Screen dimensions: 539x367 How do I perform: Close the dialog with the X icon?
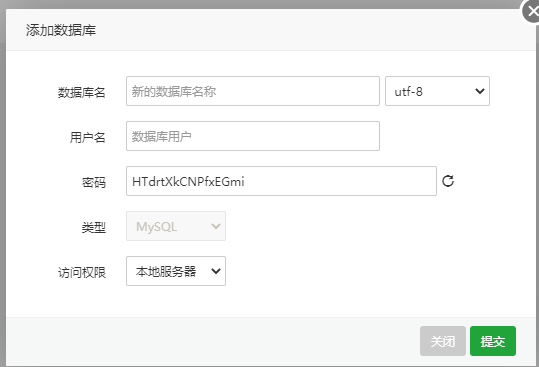[x=531, y=12]
